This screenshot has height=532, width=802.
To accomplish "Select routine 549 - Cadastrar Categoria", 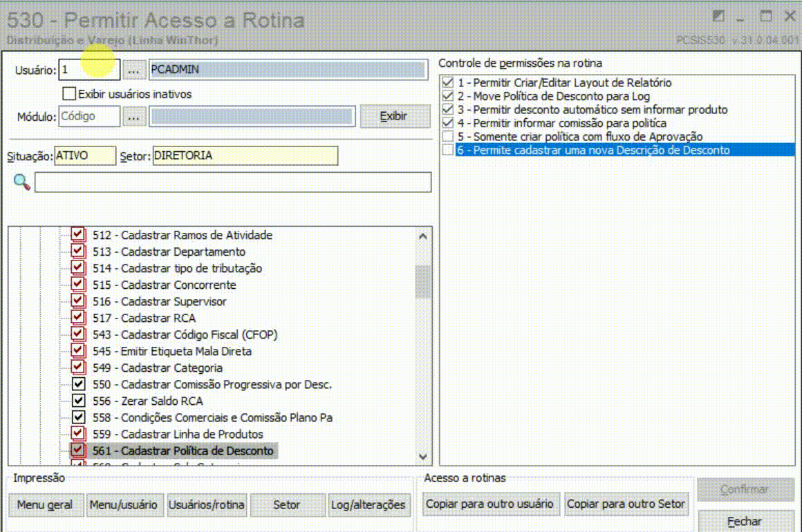I will pos(158,368).
